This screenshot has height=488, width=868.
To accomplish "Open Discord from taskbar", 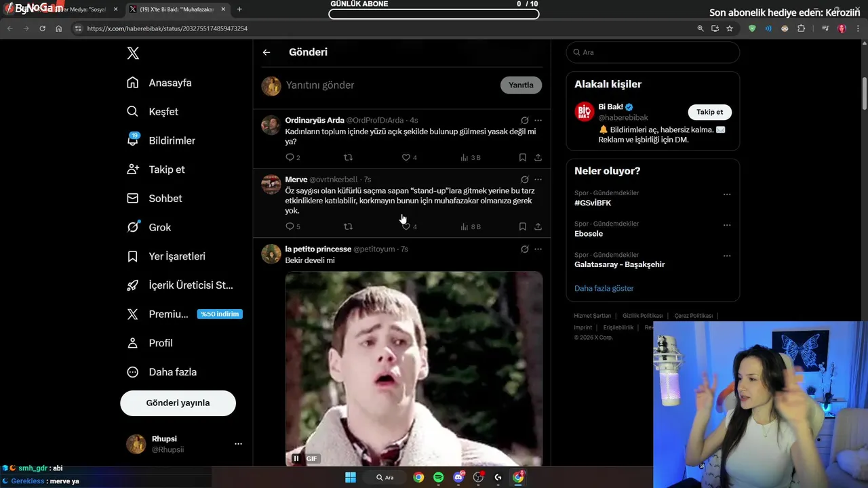I will pyautogui.click(x=458, y=477).
